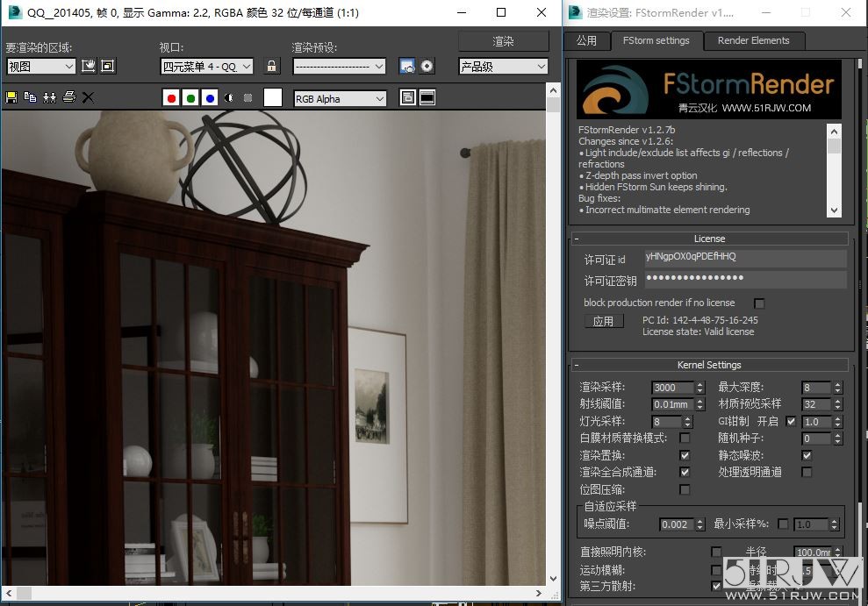Screen dimensions: 868x606
Task: Toggle the 渲染全合成通道 checkbox
Action: pos(685,472)
